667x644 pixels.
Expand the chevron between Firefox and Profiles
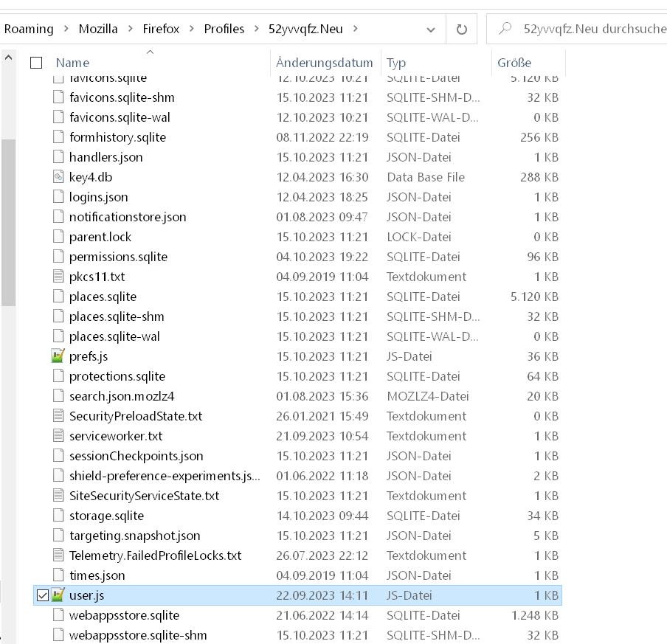click(x=192, y=30)
